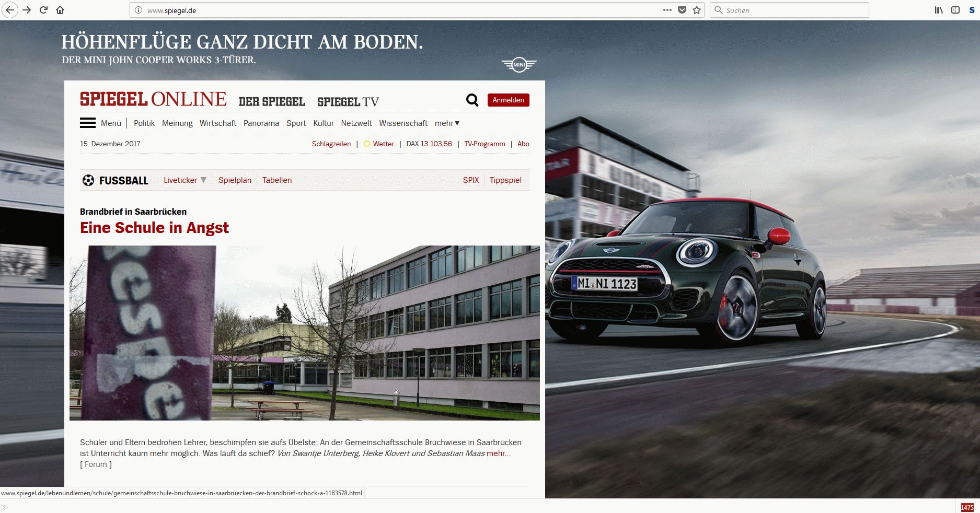Click the ad headline Höhenflüge ganz dicht am Boden
Viewport: 980px width, 513px height.
coord(242,42)
